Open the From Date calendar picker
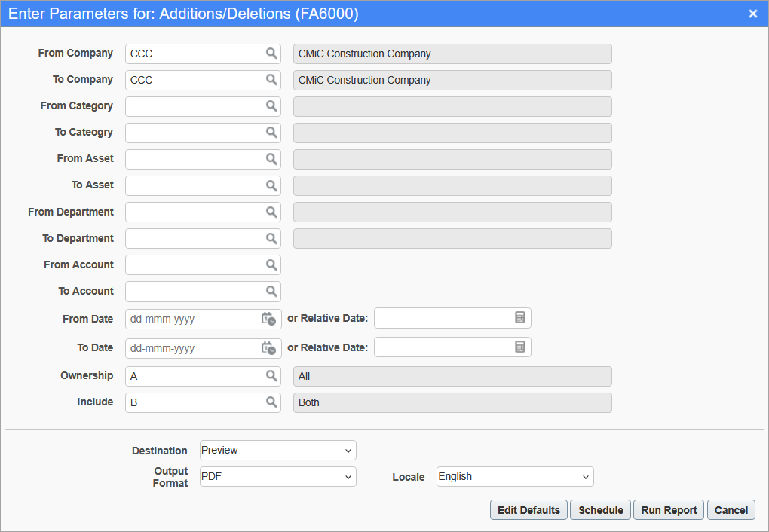The height and width of the screenshot is (532, 769). click(269, 319)
